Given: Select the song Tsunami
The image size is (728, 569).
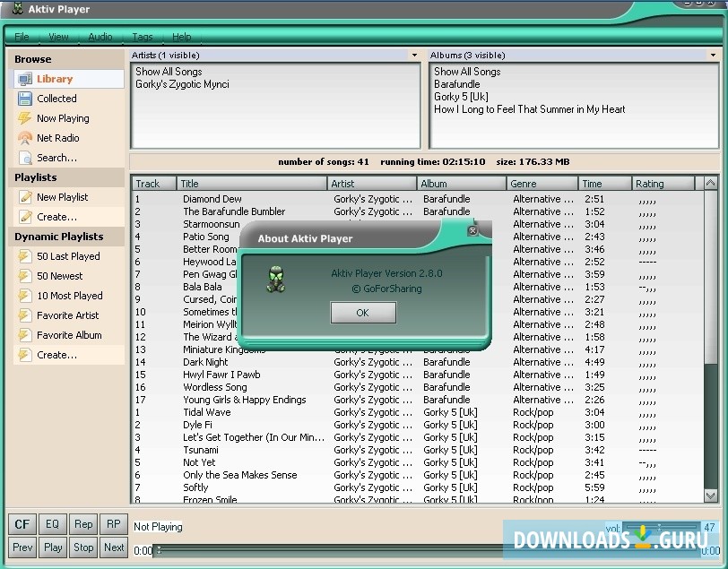Looking at the screenshot, I should [201, 450].
